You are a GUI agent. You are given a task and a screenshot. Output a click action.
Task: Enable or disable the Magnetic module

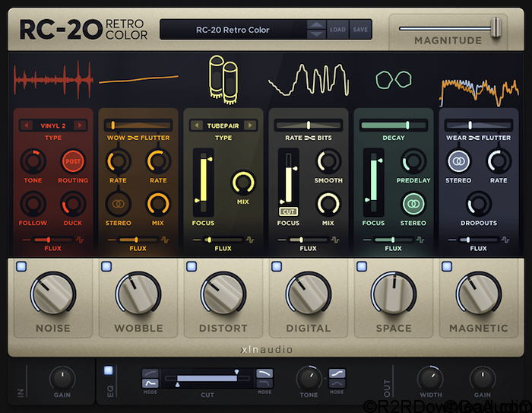pos(447,267)
